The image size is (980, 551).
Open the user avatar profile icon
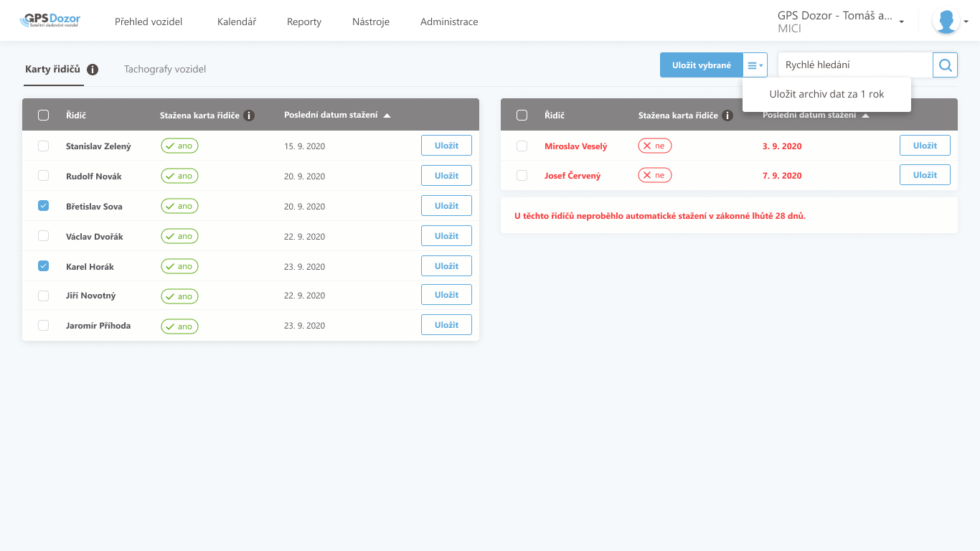[946, 22]
